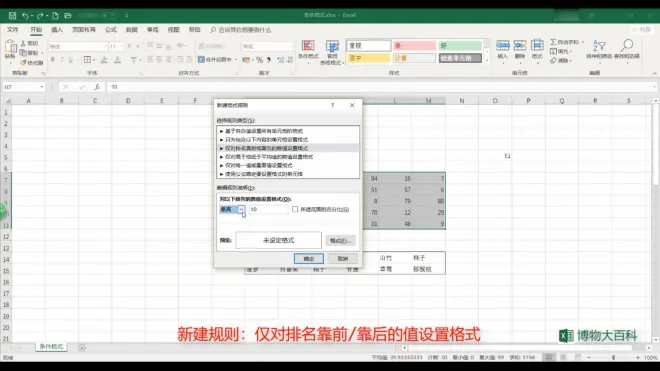Switch to the 插入 ribbon tab
This screenshot has height=371, width=660.
tap(57, 30)
